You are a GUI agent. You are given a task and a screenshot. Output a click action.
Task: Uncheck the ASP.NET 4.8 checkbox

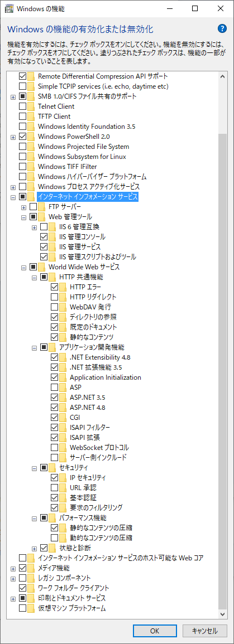coord(54,408)
